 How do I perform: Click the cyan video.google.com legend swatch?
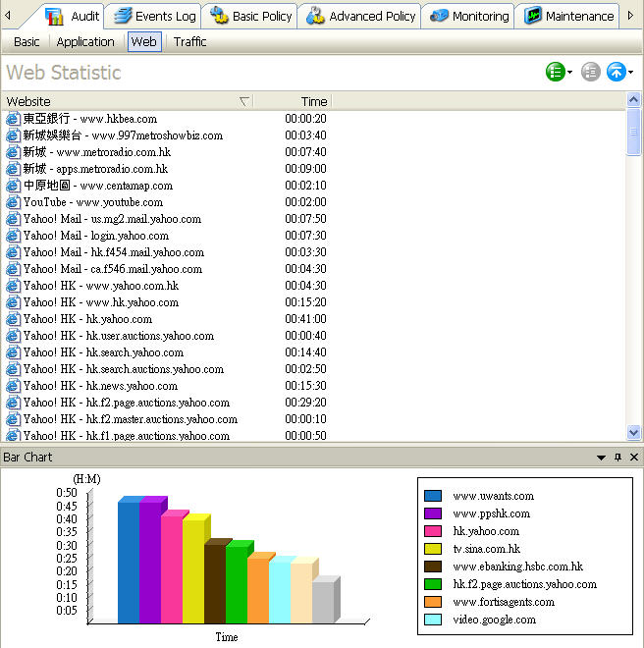[x=433, y=620]
